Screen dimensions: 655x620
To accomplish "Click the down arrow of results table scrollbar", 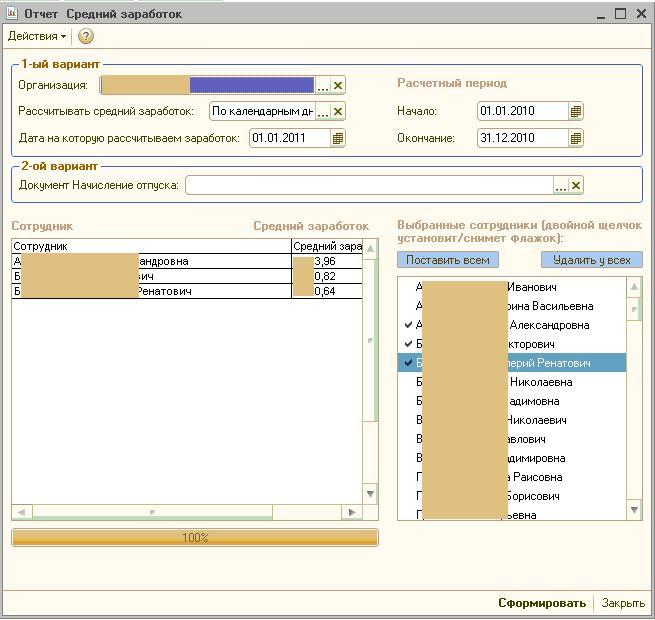I will pos(370,494).
